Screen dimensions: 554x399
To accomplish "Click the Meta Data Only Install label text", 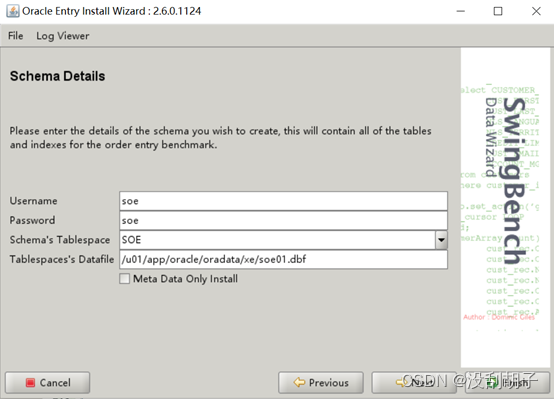I will click(185, 279).
